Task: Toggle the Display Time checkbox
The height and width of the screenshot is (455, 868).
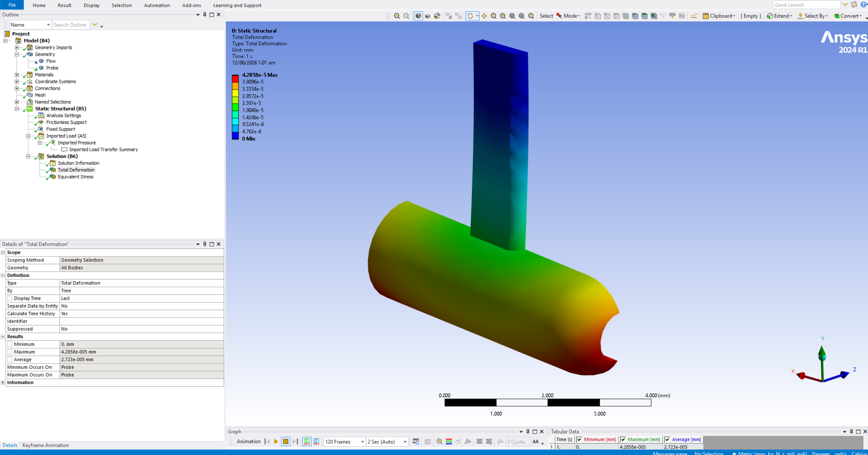Action: click(x=10, y=298)
